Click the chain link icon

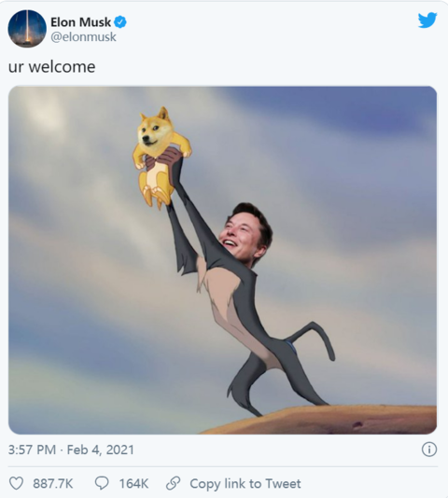(x=174, y=483)
